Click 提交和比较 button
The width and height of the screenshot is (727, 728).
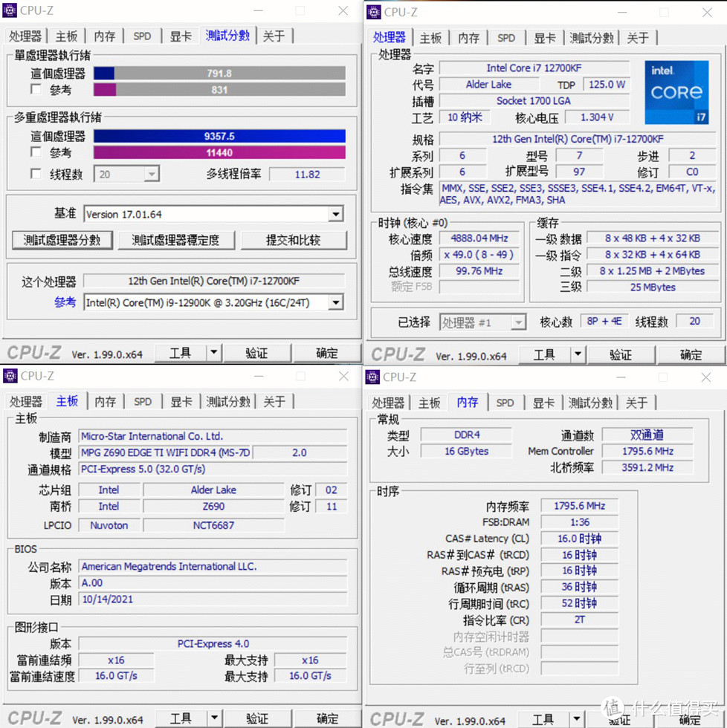click(x=293, y=240)
